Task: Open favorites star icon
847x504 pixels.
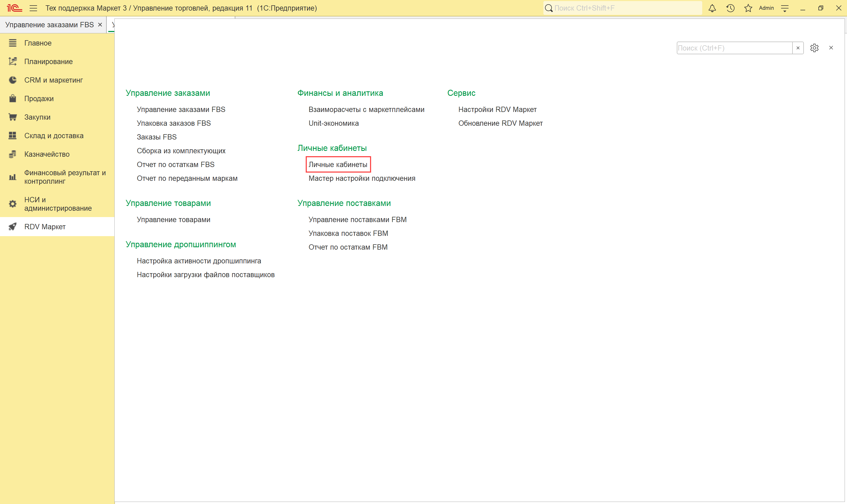Action: click(748, 8)
